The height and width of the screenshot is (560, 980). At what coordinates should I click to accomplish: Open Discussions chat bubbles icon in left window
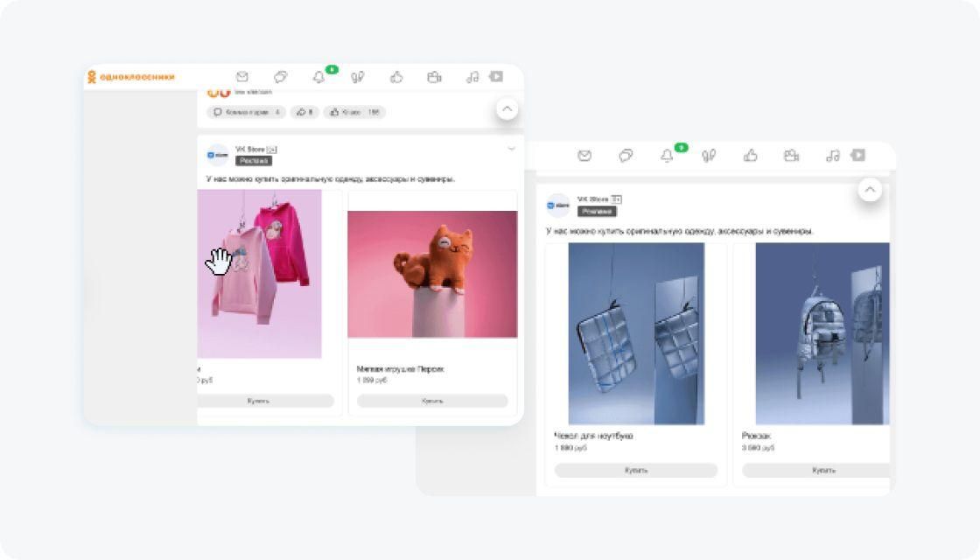[280, 77]
